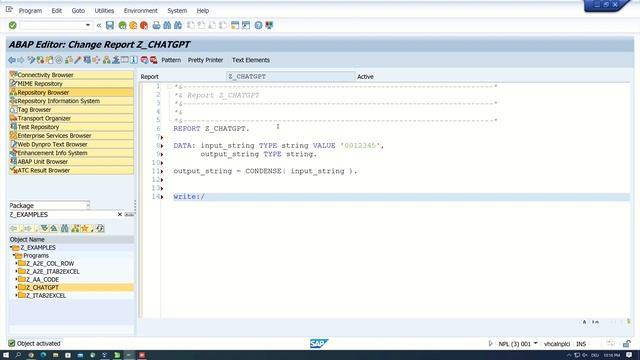Click the Help question mark icon

(x=258, y=25)
